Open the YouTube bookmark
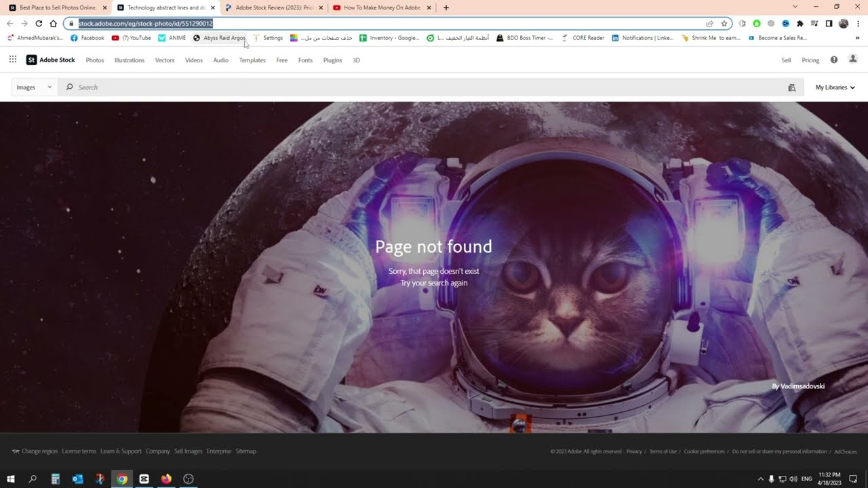 coord(132,38)
